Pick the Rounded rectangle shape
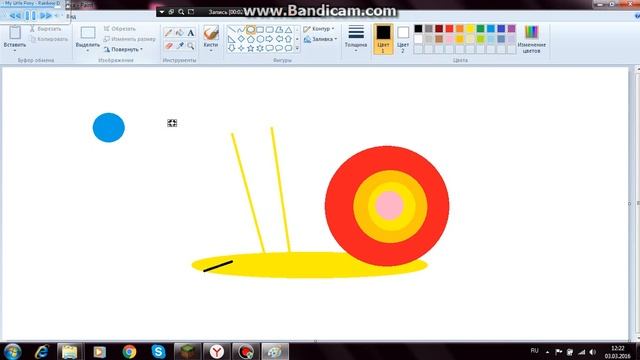The image size is (640, 360). click(269, 30)
